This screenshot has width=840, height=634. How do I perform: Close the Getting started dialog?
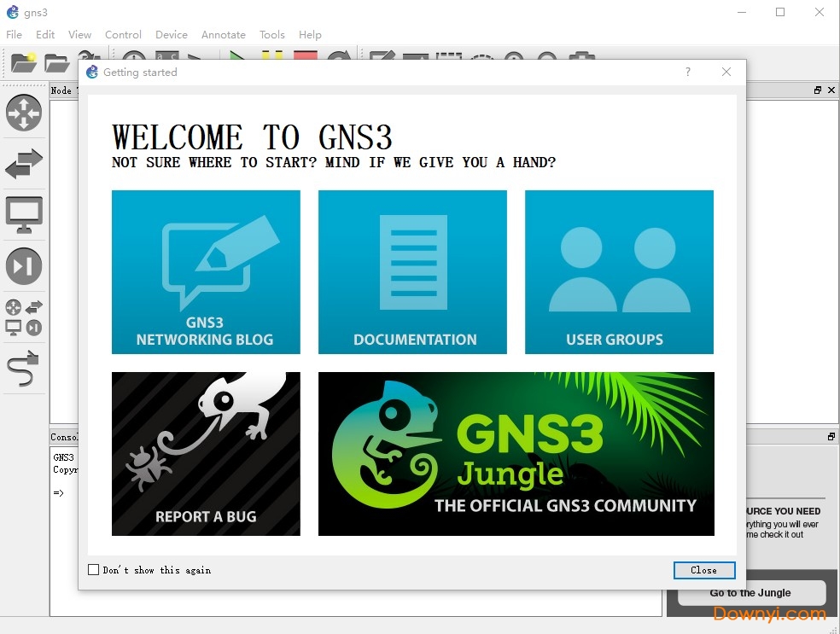click(704, 570)
